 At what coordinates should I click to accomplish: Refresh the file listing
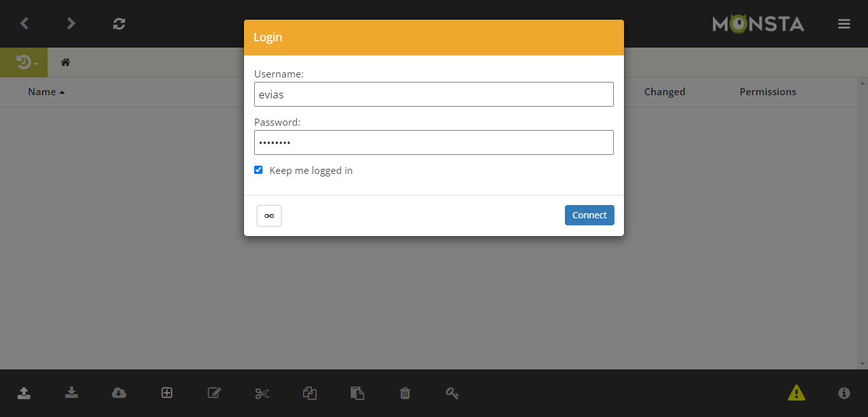pyautogui.click(x=119, y=23)
